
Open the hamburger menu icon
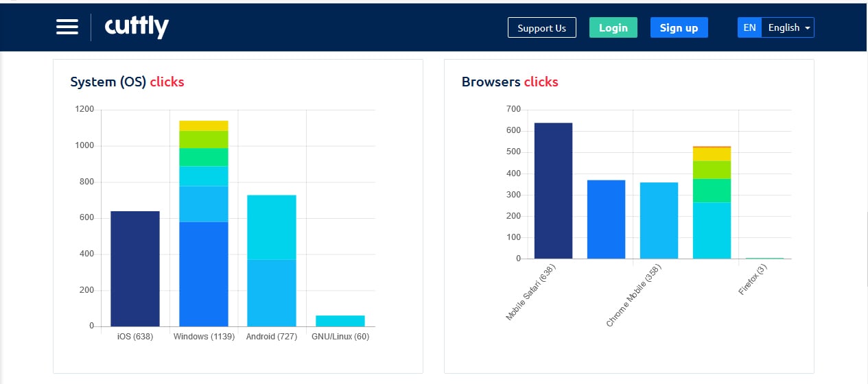click(67, 27)
